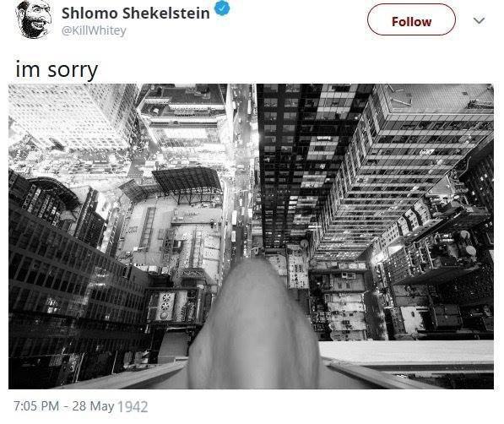Screen dimensions: 504x424
Task: Open the 7:05 PM timestamp link
Action: (36, 406)
